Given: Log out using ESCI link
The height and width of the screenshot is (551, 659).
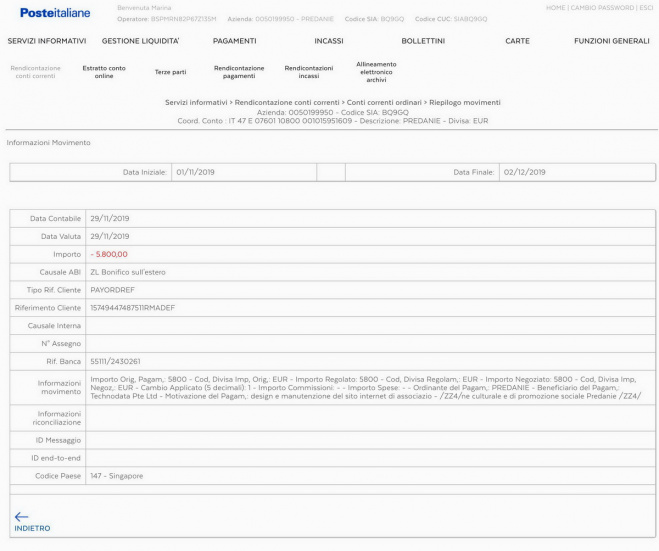Looking at the screenshot, I should click(646, 8).
